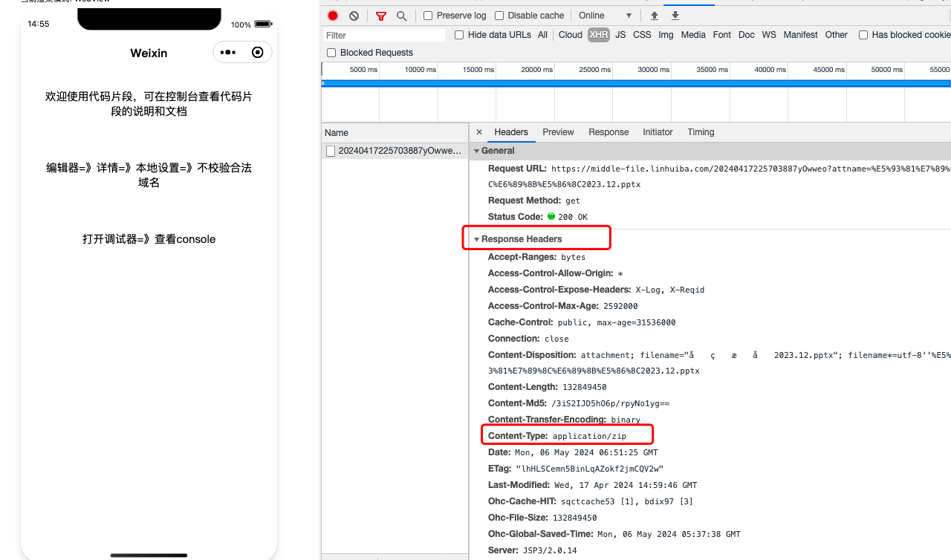Click the Last-Modified header value
Viewport: 951px width, 560px height.
626,485
